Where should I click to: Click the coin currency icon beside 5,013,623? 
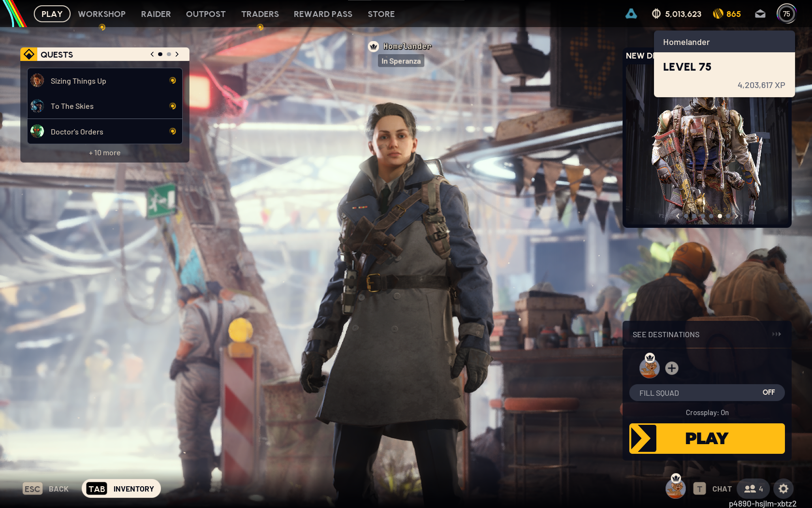(x=656, y=14)
